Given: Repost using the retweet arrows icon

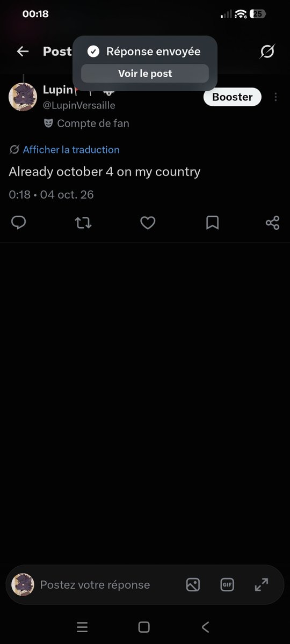Looking at the screenshot, I should point(83,222).
